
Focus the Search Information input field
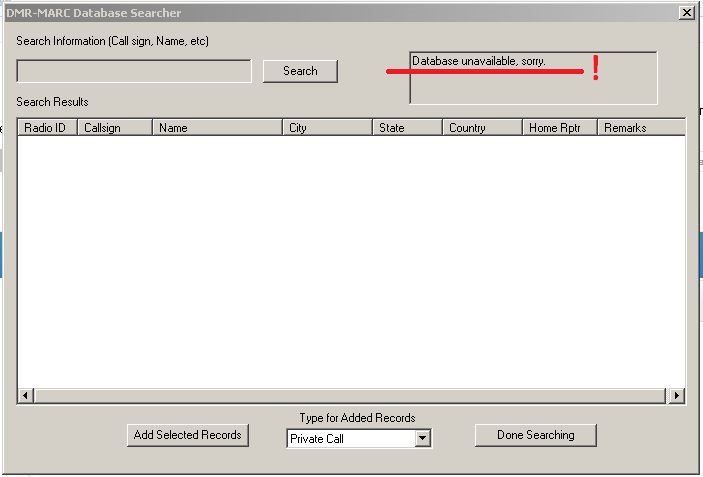pyautogui.click(x=134, y=71)
